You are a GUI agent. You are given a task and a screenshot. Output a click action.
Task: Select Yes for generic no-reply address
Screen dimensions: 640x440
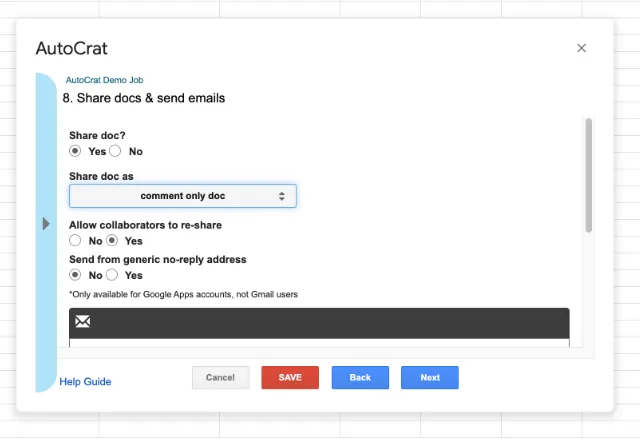(x=112, y=275)
